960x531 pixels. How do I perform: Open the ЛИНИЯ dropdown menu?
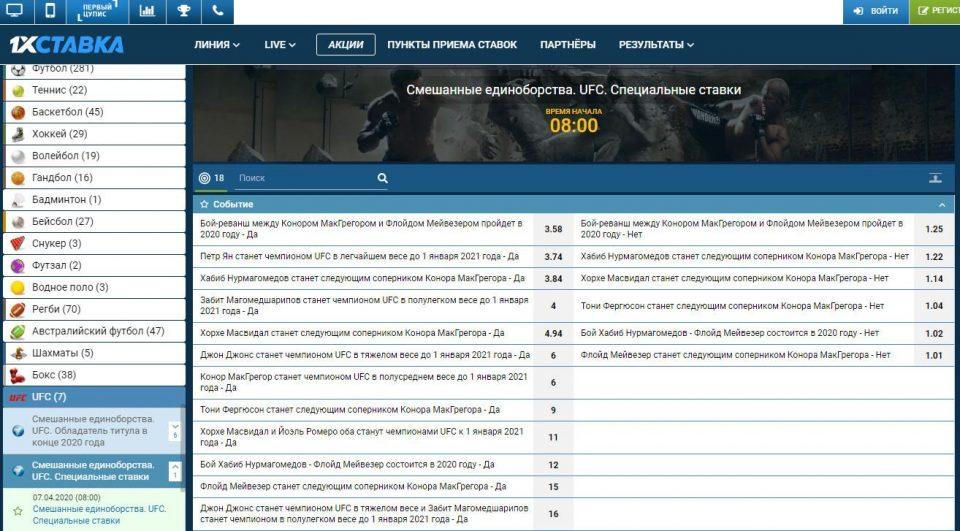[216, 45]
